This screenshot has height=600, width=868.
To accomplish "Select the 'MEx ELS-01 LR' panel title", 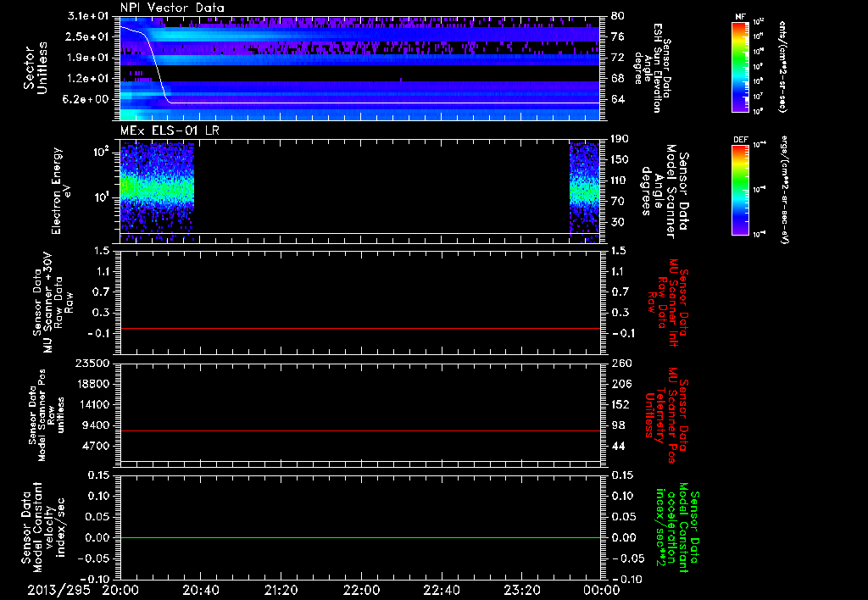I will click(x=170, y=131).
